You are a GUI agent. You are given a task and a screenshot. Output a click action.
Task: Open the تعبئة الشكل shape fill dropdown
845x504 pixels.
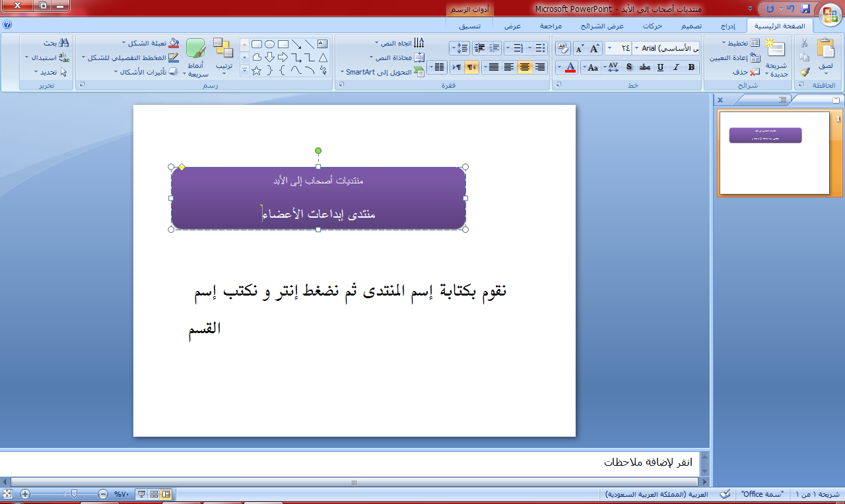[x=151, y=43]
